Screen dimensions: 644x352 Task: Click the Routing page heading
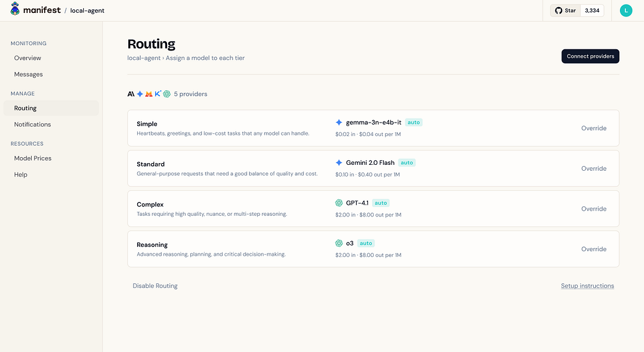pos(151,44)
